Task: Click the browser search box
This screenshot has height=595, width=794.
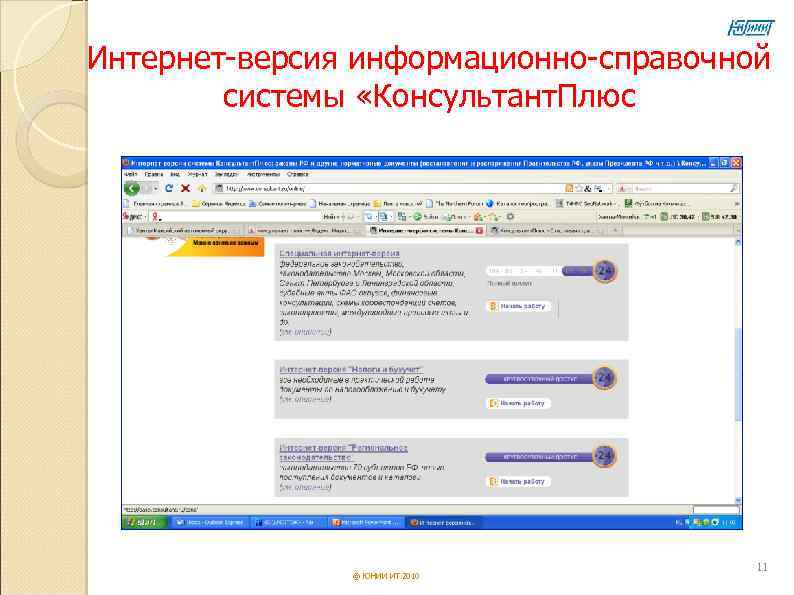Action: click(x=677, y=188)
